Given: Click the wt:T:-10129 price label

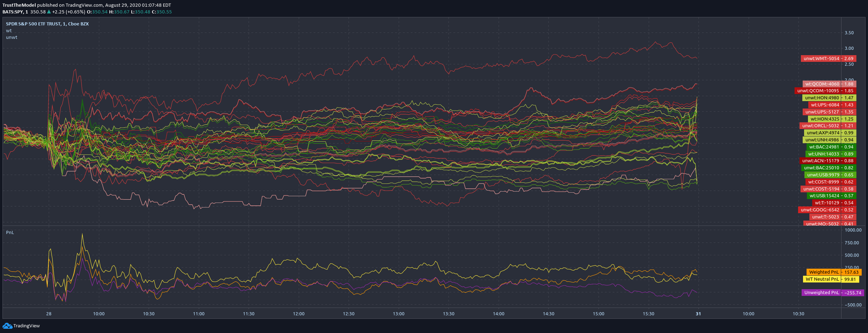Looking at the screenshot, I should 834,203.
